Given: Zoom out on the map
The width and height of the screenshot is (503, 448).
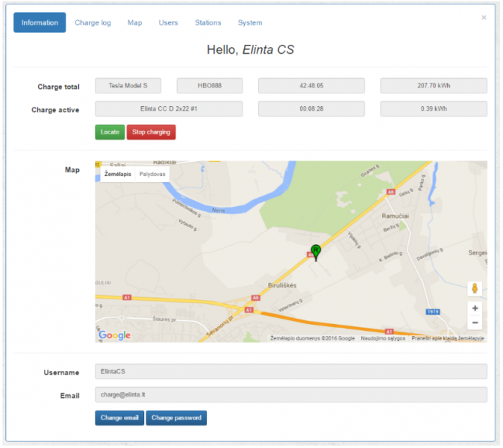Looking at the screenshot, I should point(475,323).
